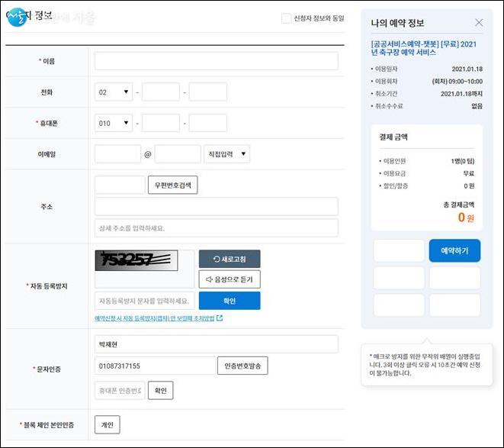The height and width of the screenshot is (448, 504).
Task: Focus the 이름 name input field
Action: pyautogui.click(x=216, y=61)
